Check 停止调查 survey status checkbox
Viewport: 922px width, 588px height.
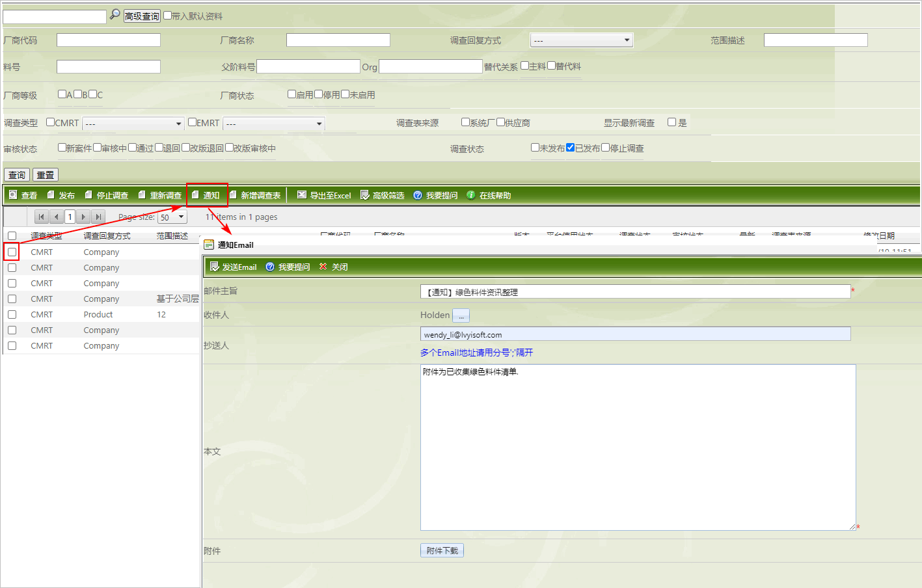(605, 147)
